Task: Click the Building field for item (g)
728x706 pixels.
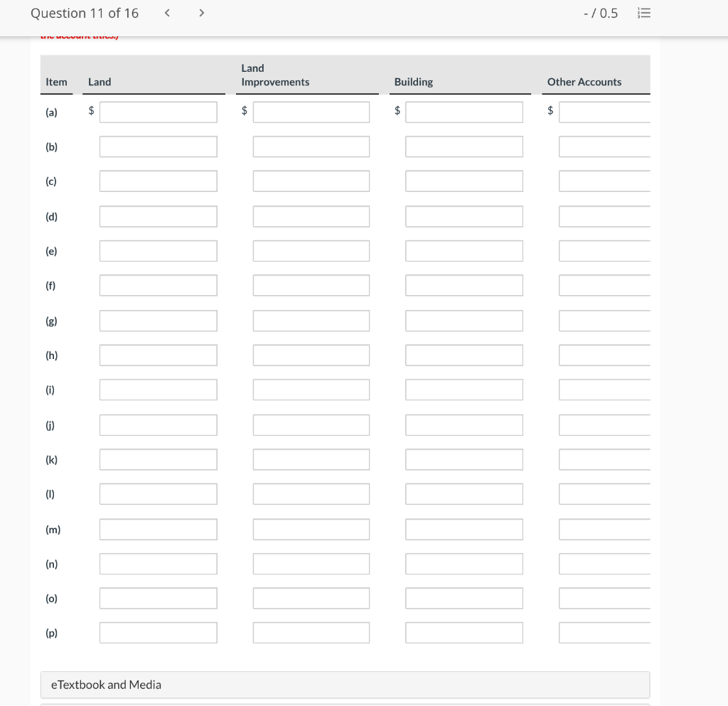Action: [464, 321]
